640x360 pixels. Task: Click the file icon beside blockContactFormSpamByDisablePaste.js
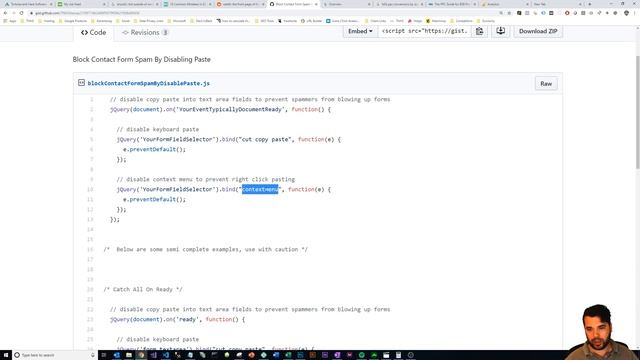point(81,83)
